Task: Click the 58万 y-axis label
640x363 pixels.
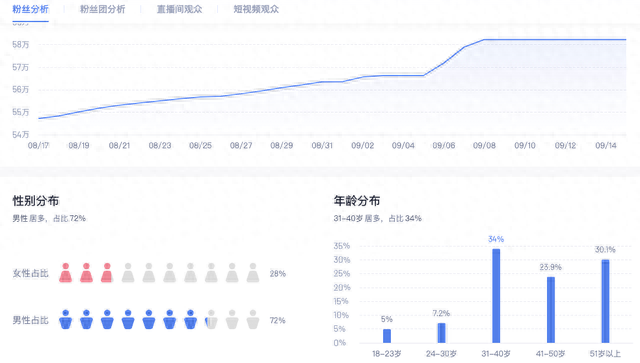Action: tap(20, 45)
